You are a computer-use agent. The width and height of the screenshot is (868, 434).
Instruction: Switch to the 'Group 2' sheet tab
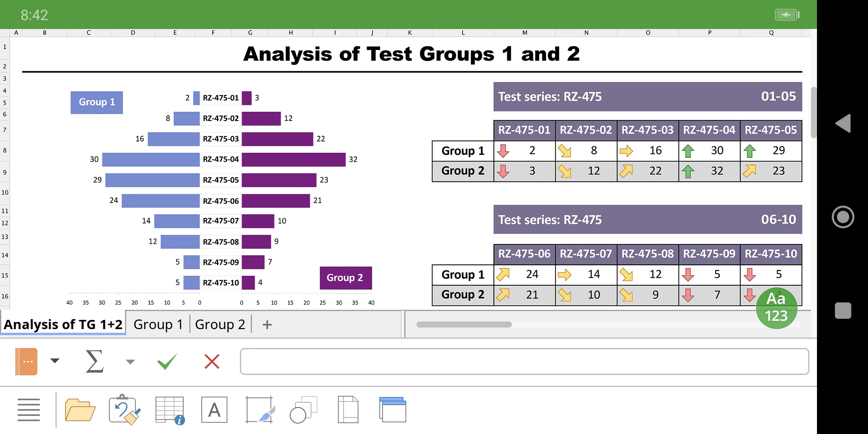tap(220, 324)
